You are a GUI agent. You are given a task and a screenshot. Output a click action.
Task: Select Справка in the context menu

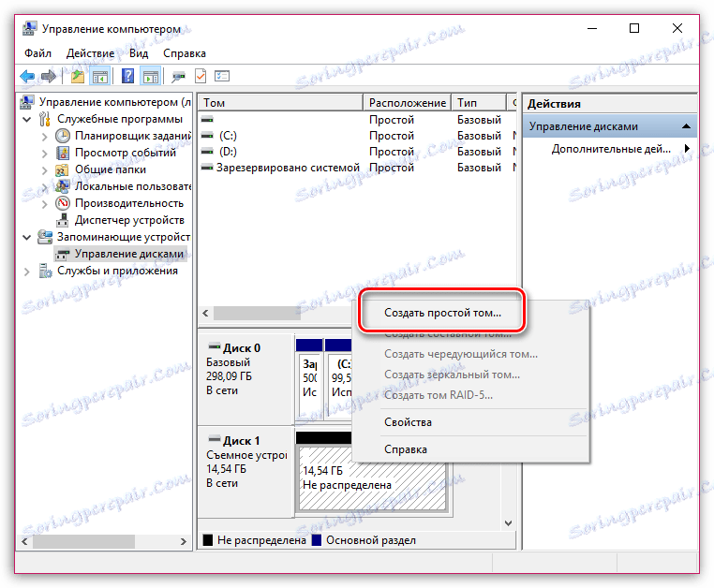coord(470,449)
